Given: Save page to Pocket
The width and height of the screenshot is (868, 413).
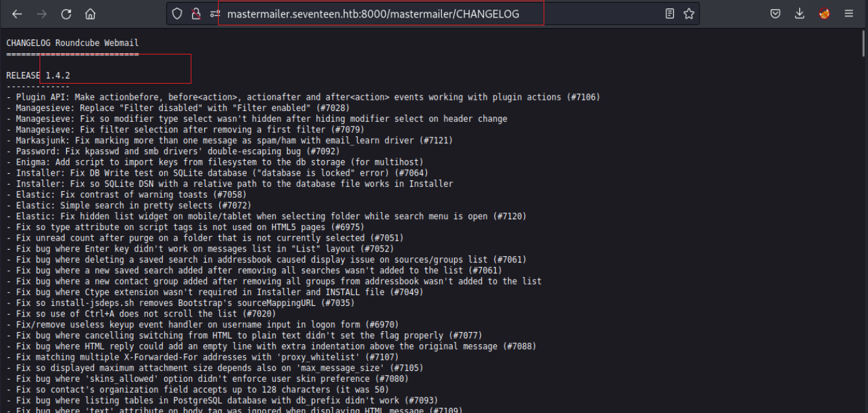Looking at the screenshot, I should click(x=775, y=14).
